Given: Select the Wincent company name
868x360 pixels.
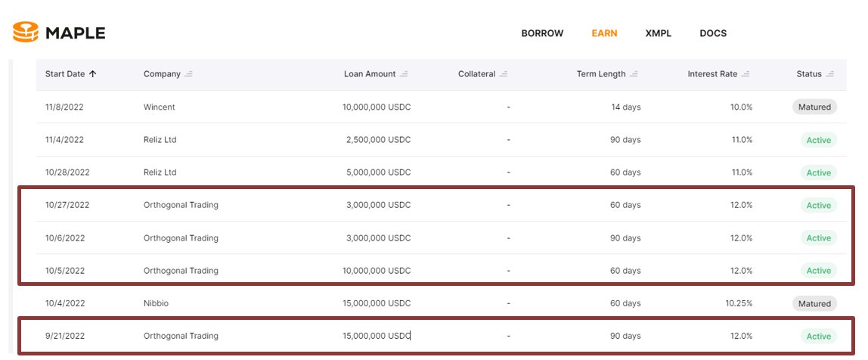Looking at the screenshot, I should pyautogui.click(x=159, y=107).
